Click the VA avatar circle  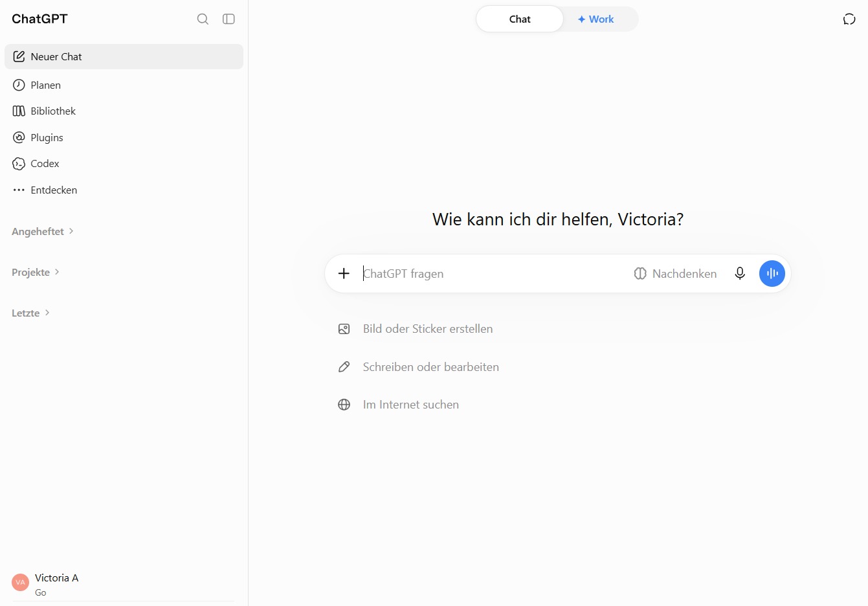click(x=21, y=582)
